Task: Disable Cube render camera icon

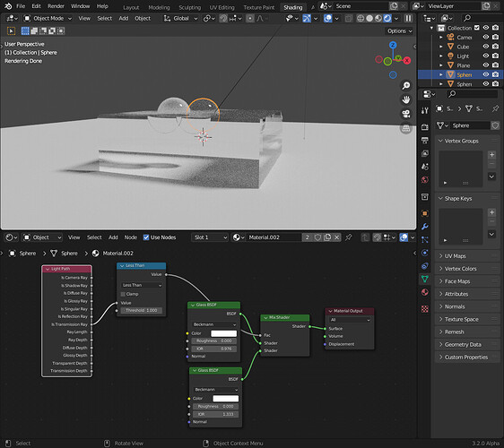Action: 495,47
